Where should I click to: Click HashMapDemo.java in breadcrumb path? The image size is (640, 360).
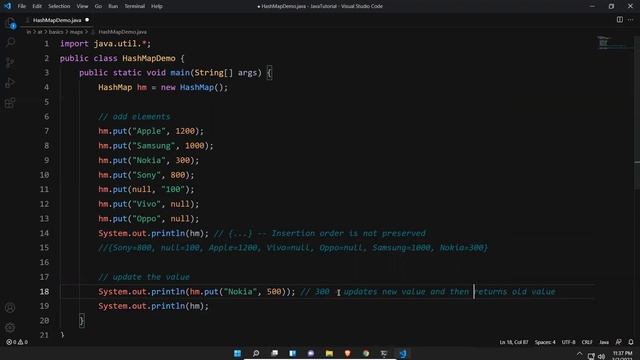tap(122, 32)
